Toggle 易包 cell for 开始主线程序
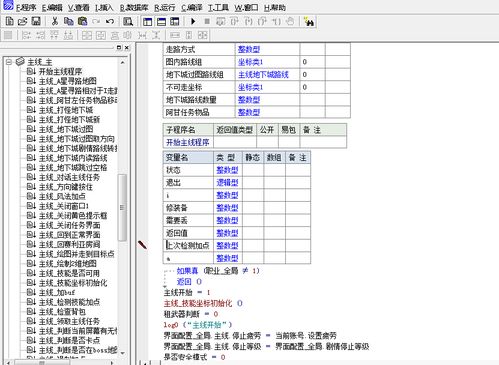Image resolution: width=499 pixels, height=365 pixels. click(x=289, y=142)
